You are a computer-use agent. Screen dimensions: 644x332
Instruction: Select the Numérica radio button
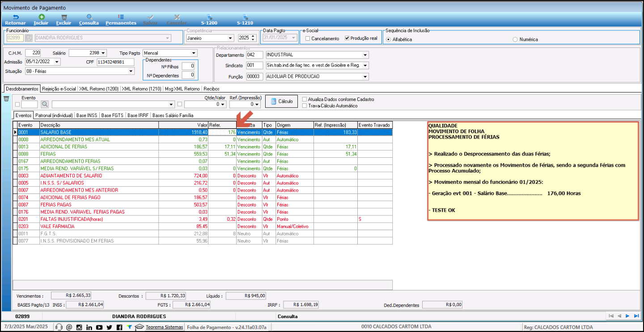coord(515,39)
